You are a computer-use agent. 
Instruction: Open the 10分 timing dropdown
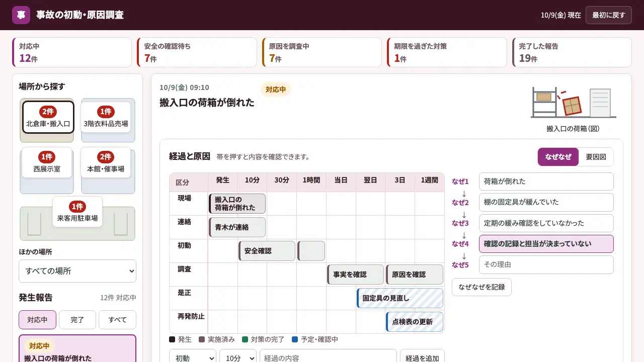click(x=238, y=358)
